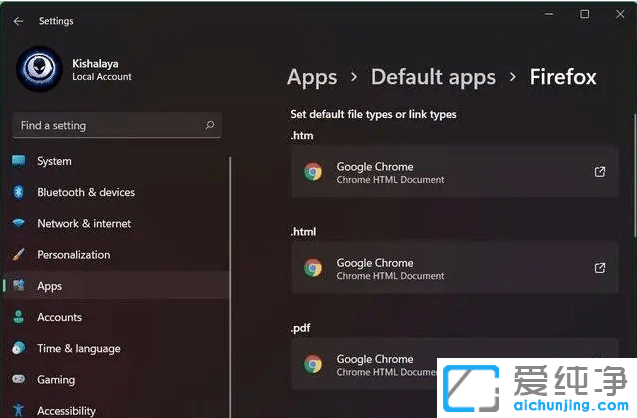Click the search magnifier icon

tap(210, 125)
